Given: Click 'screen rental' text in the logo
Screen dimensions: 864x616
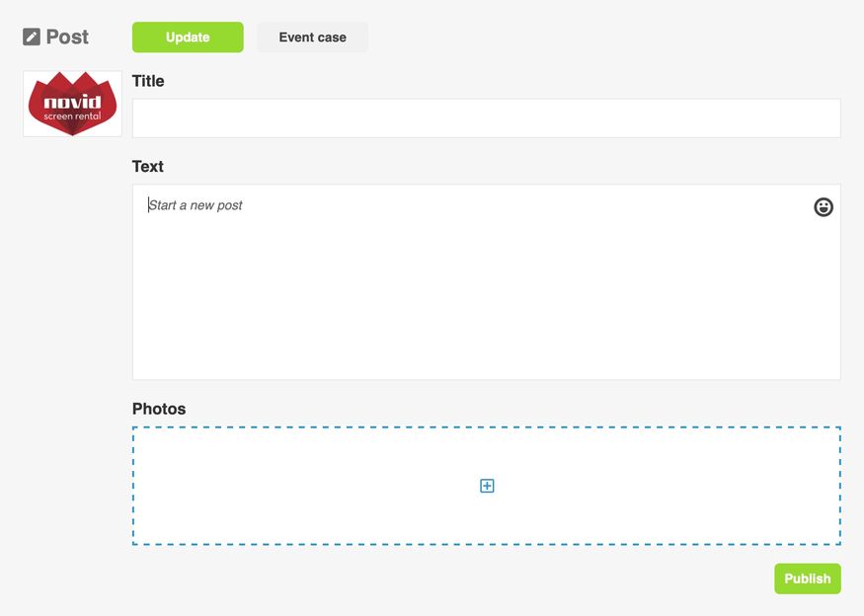Looking at the screenshot, I should 73,116.
